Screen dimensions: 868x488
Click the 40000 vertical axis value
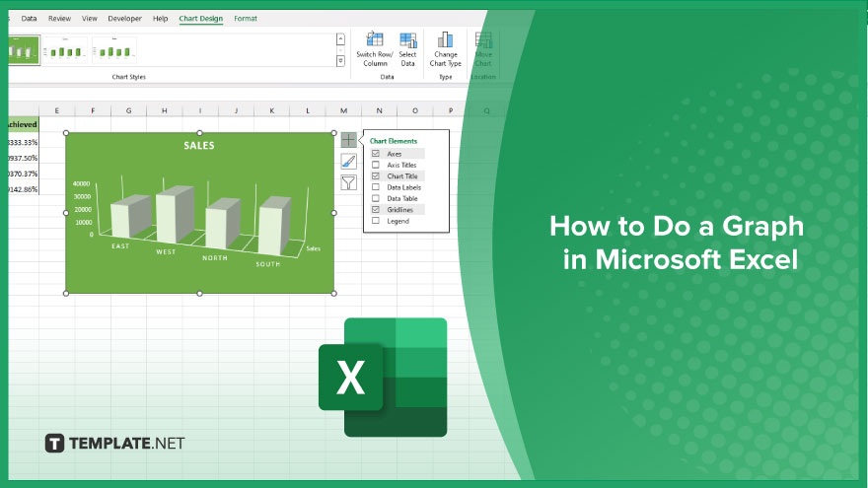pos(81,183)
